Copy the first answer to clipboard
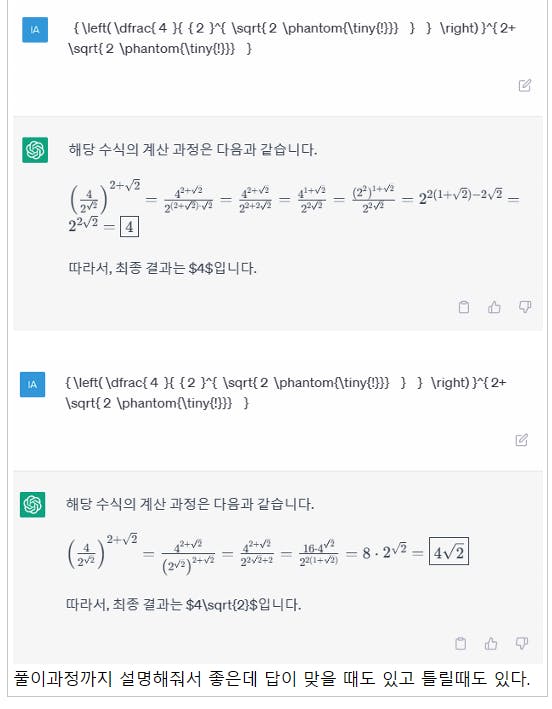552x709 pixels. point(464,307)
